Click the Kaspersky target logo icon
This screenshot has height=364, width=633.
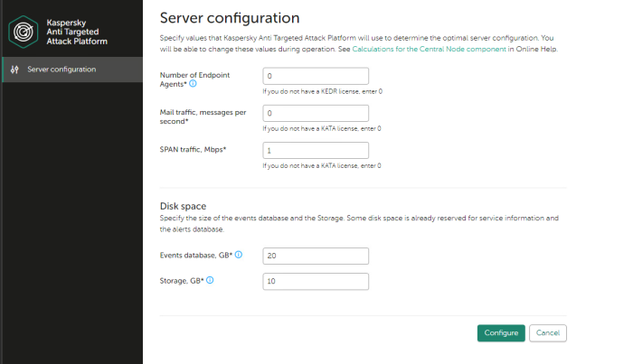(24, 32)
